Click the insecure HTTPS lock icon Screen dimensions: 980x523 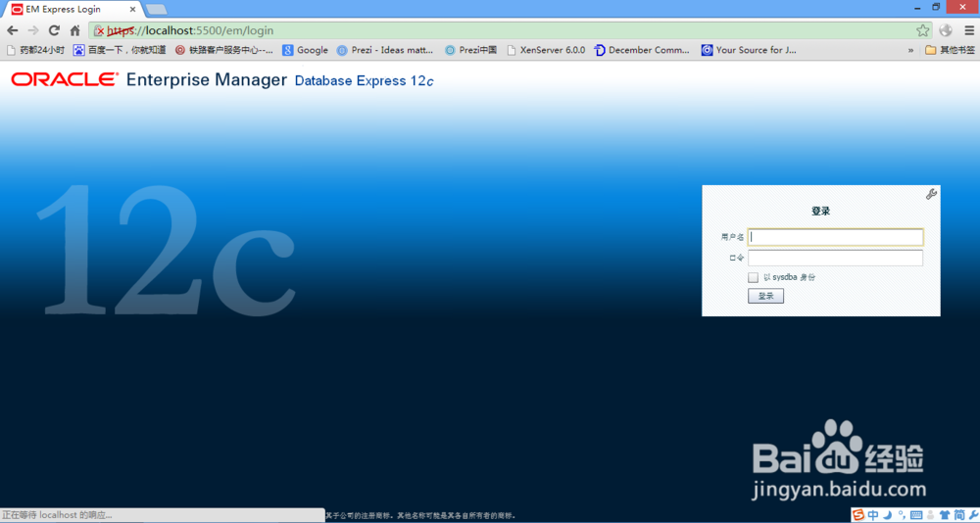tap(99, 30)
